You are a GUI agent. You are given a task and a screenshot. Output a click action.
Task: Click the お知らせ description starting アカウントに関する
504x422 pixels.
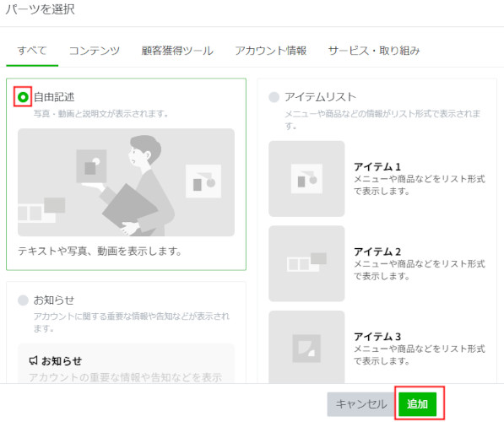click(132, 322)
